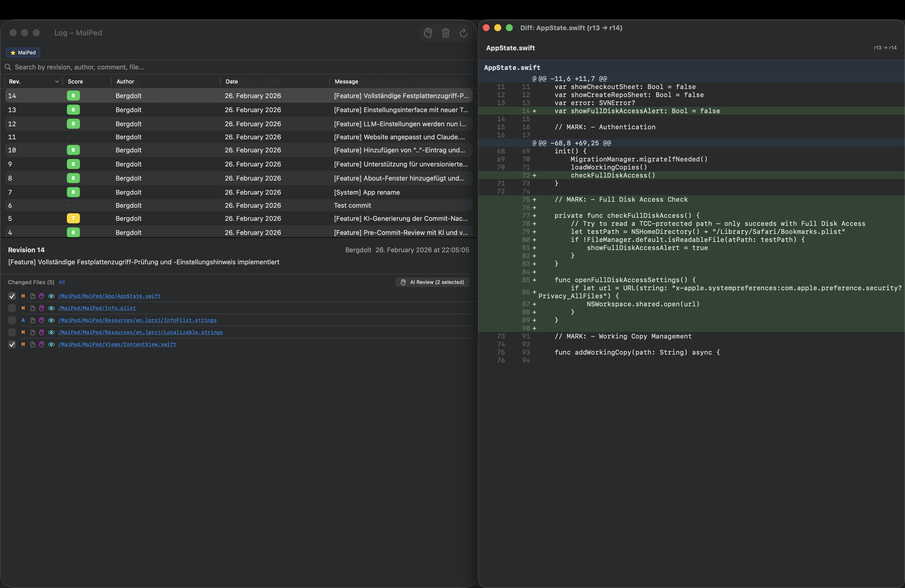Select the AppState.swift tab in the diff window
905x588 pixels.
click(x=510, y=48)
